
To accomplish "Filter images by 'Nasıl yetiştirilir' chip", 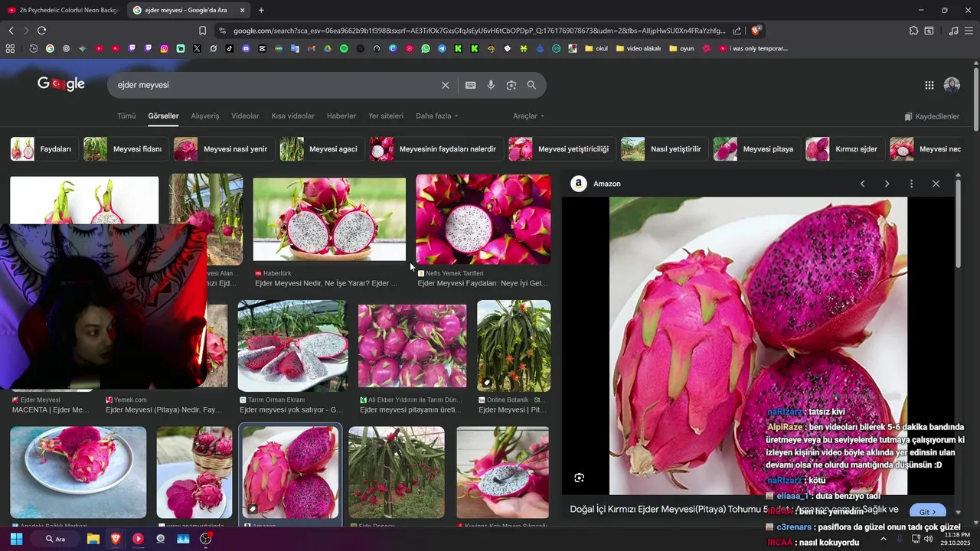I will coord(663,149).
